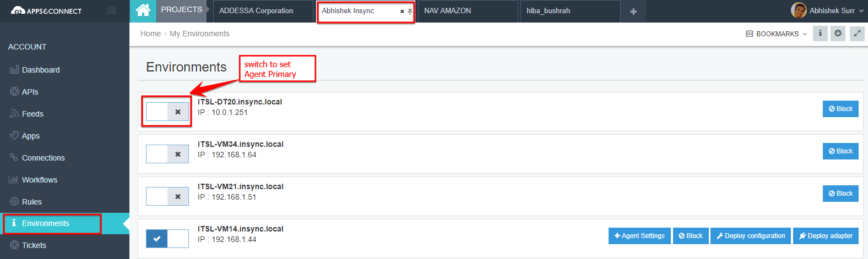
Task: Switch to the NAV AMAZON tab
Action: (447, 10)
